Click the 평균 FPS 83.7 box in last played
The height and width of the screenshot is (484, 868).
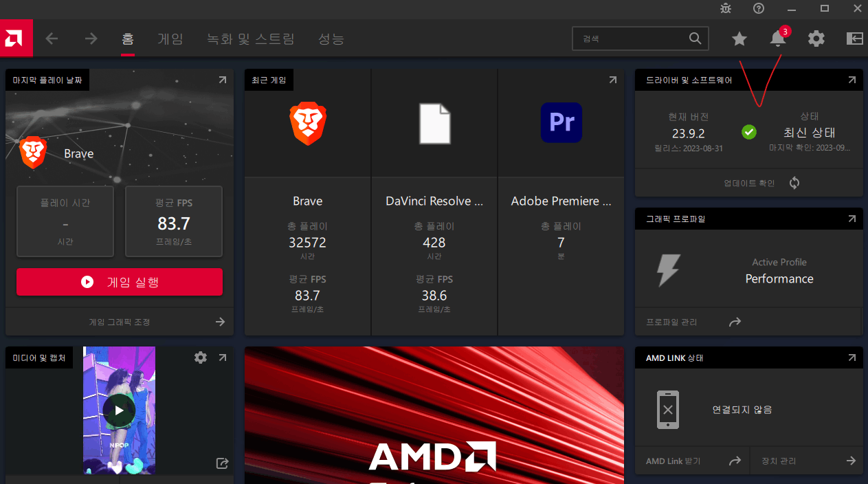pos(174,221)
